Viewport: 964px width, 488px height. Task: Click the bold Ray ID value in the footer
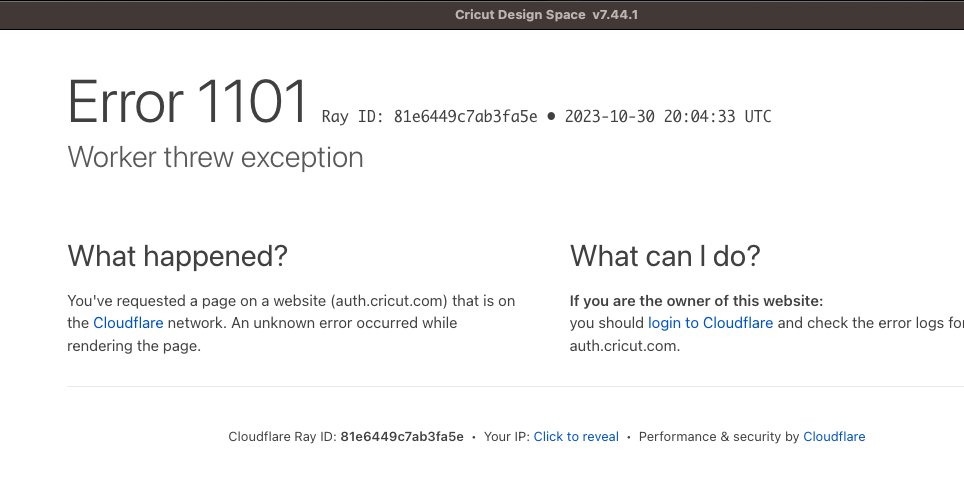402,437
